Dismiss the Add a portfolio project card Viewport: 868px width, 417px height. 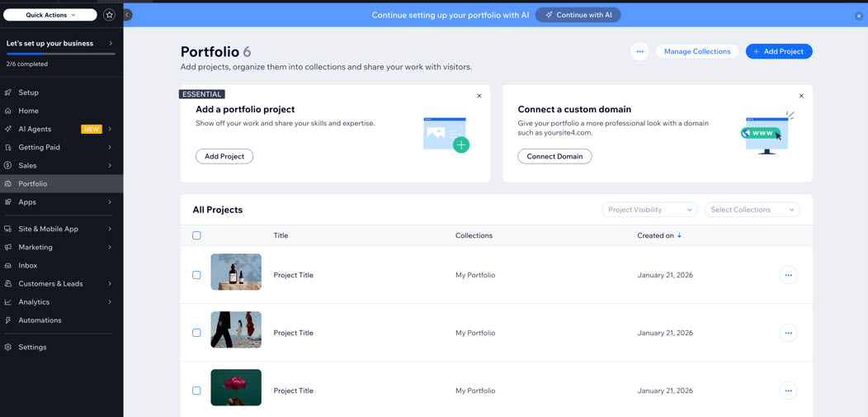(x=479, y=96)
